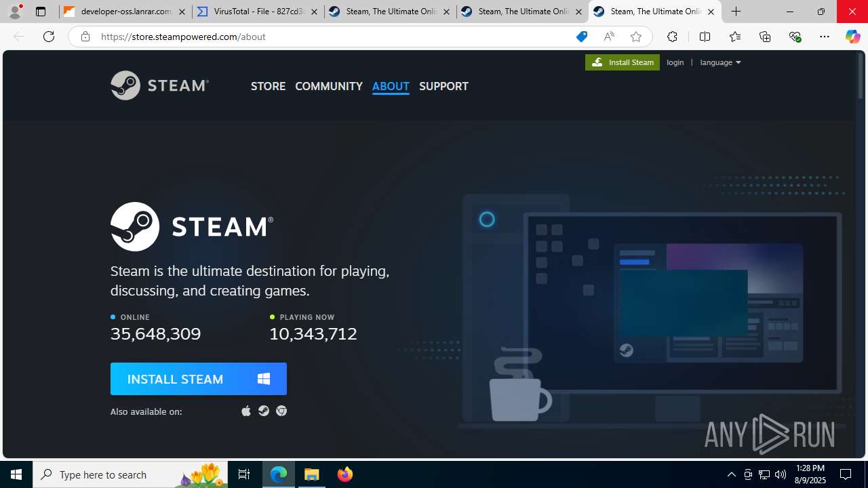Image resolution: width=868 pixels, height=488 pixels.
Task: Show hidden system tray icons
Action: click(x=731, y=474)
